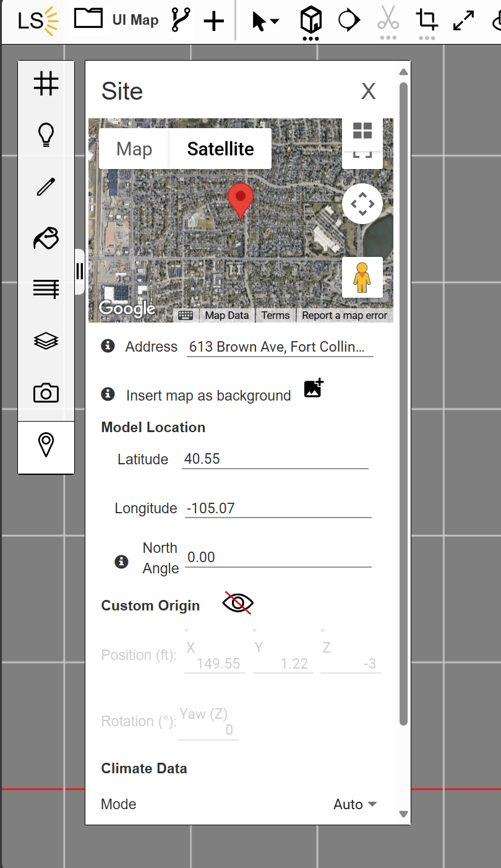Open the branch versions icon
The width and height of the screenshot is (501, 868).
[181, 20]
